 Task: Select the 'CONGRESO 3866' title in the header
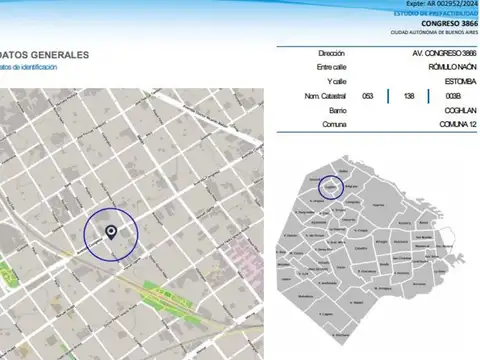point(449,23)
